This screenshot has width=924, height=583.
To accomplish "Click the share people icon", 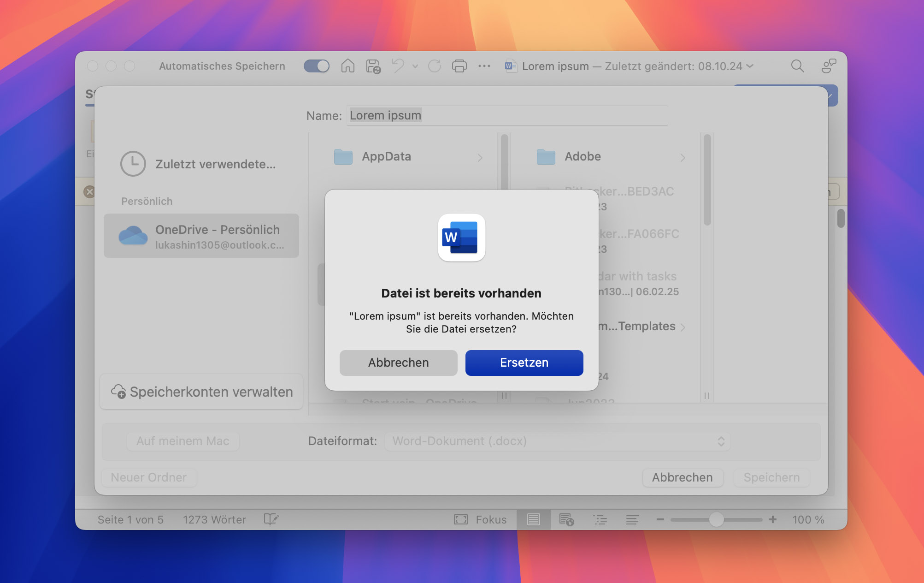I will 829,66.
